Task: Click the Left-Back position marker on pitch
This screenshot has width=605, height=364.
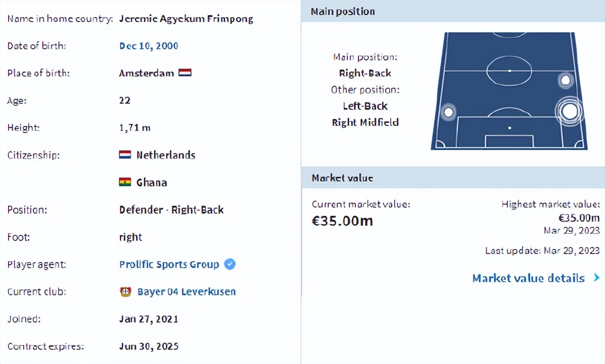Action: (448, 112)
